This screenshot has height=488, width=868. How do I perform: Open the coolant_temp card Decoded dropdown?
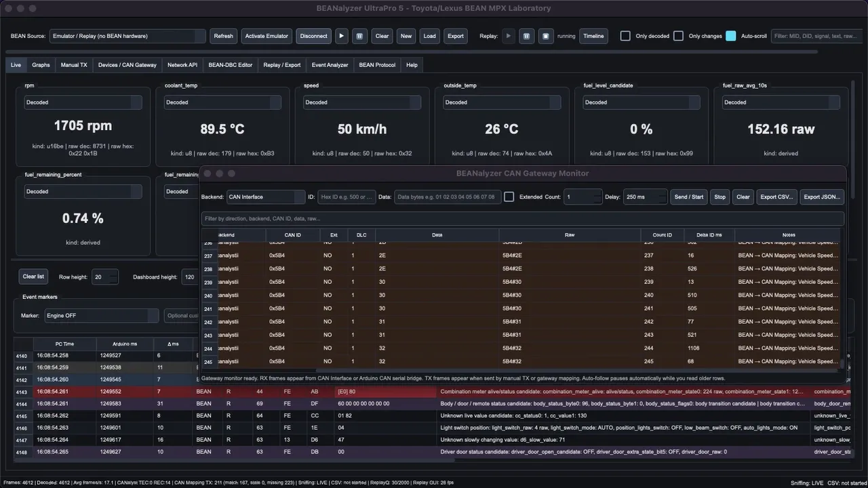tap(223, 102)
